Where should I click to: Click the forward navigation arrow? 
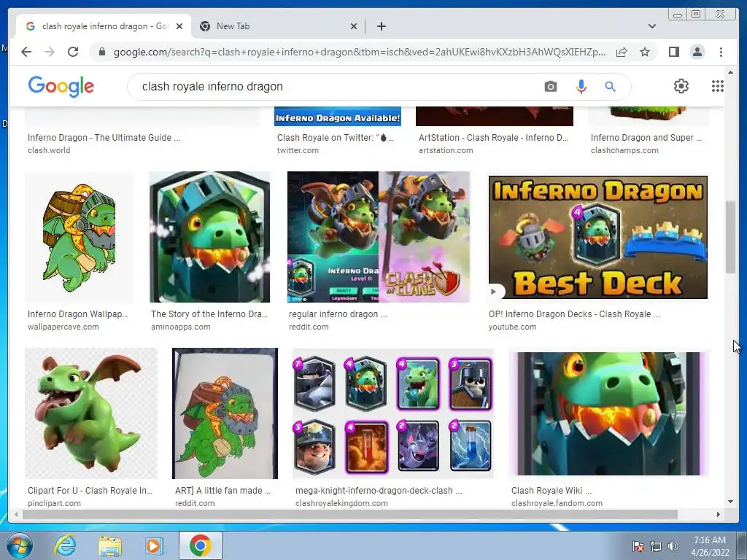(x=50, y=52)
